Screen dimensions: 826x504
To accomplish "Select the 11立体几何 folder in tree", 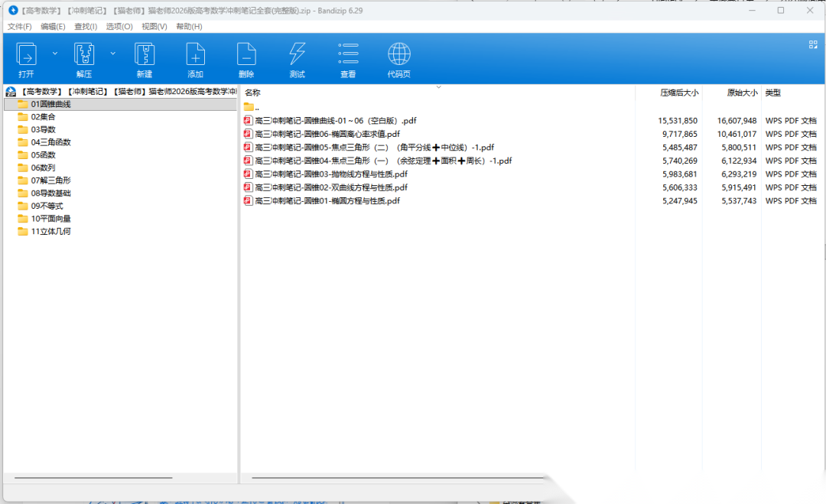I will tap(50, 231).
